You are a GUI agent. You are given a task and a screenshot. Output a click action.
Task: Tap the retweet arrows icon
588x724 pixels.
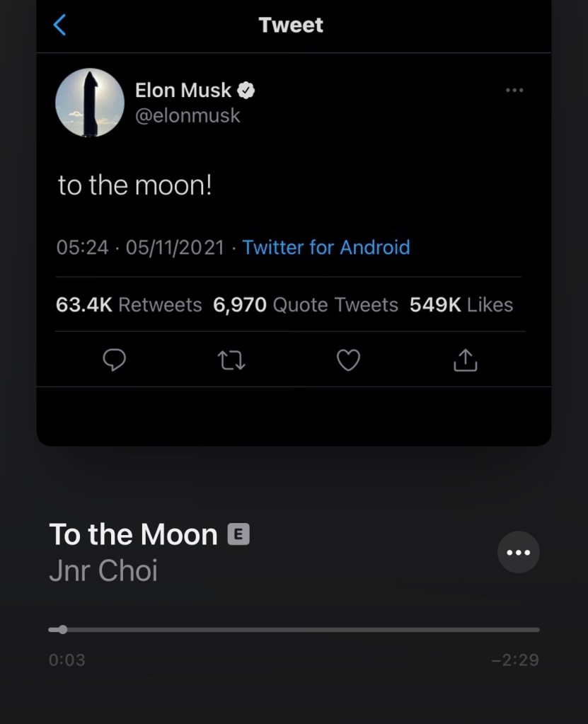231,362
